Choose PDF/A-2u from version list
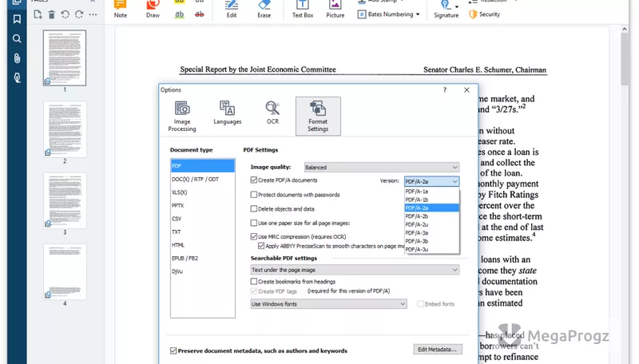639x364 pixels. (x=431, y=224)
